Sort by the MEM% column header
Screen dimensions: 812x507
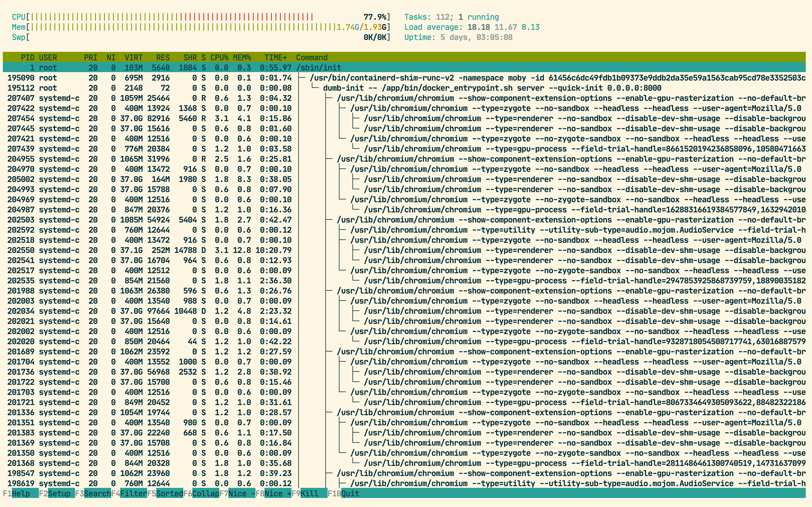242,58
